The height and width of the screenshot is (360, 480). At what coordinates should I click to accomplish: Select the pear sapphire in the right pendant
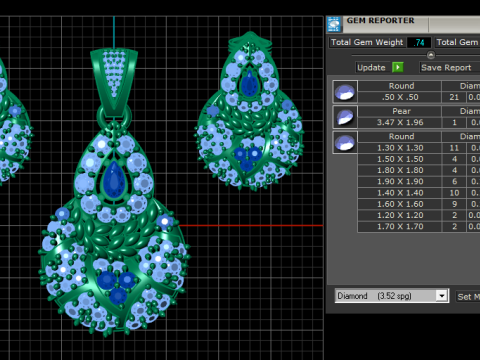[x=249, y=83]
